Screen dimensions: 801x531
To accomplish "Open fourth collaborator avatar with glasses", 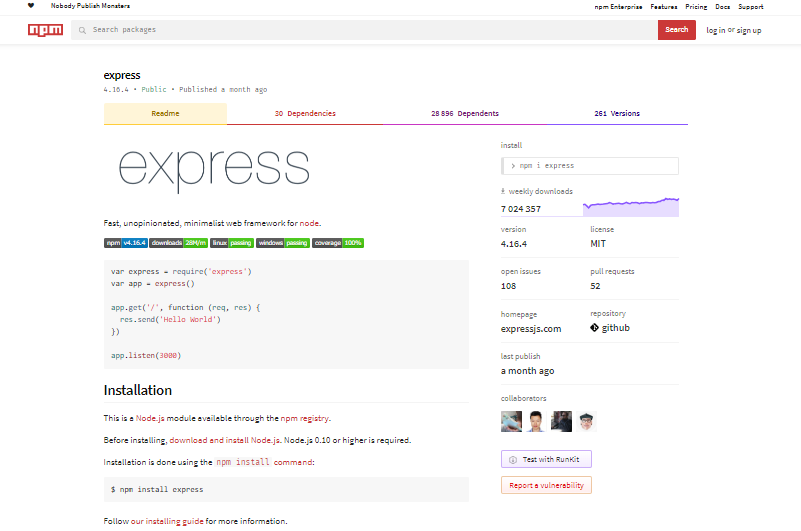I will [x=586, y=422].
